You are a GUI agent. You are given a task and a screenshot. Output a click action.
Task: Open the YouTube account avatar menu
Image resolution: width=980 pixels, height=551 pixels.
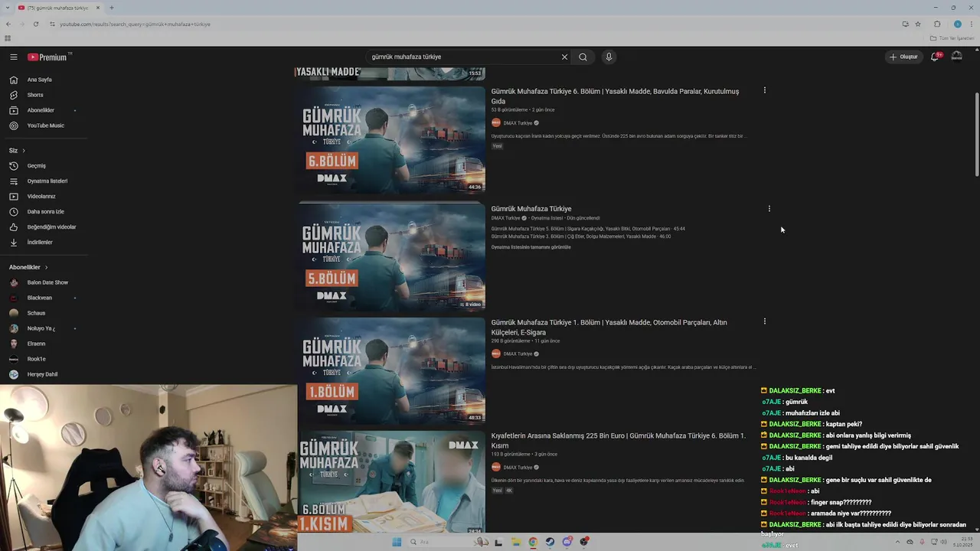click(x=956, y=57)
